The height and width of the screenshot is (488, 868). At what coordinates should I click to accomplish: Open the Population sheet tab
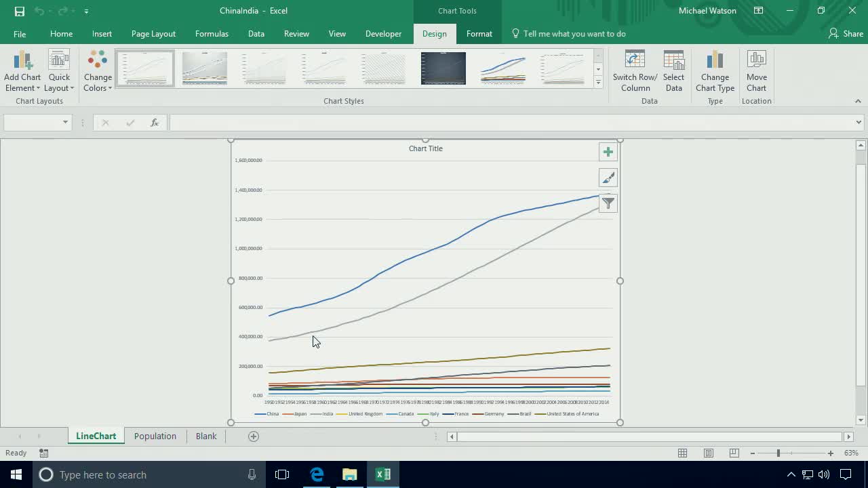pyautogui.click(x=155, y=436)
